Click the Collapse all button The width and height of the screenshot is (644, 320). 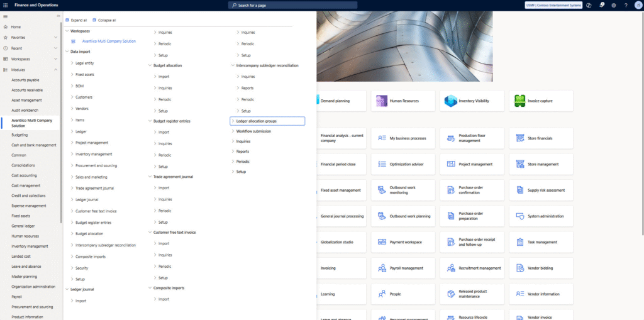click(x=104, y=20)
